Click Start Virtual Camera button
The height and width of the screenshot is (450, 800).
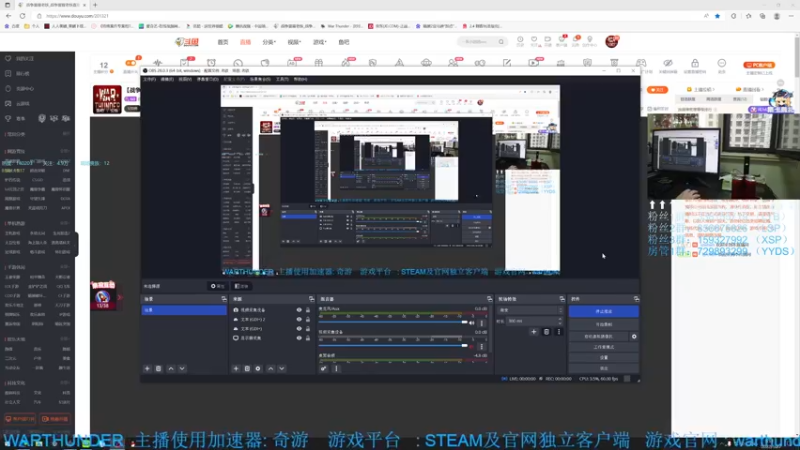[x=599, y=337]
